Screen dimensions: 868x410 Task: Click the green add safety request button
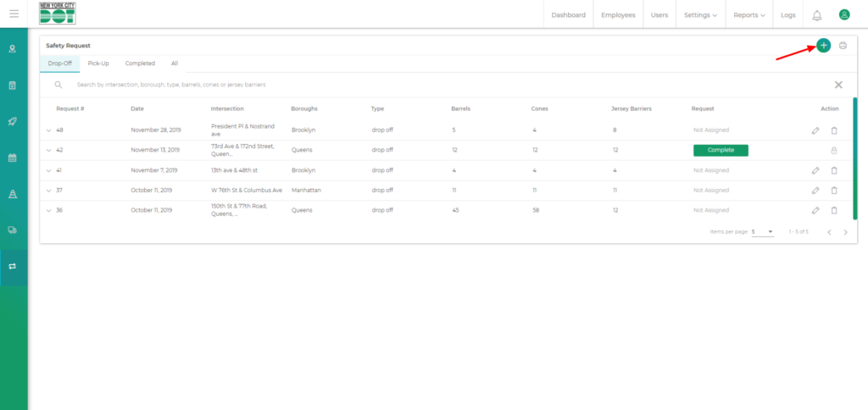(823, 45)
